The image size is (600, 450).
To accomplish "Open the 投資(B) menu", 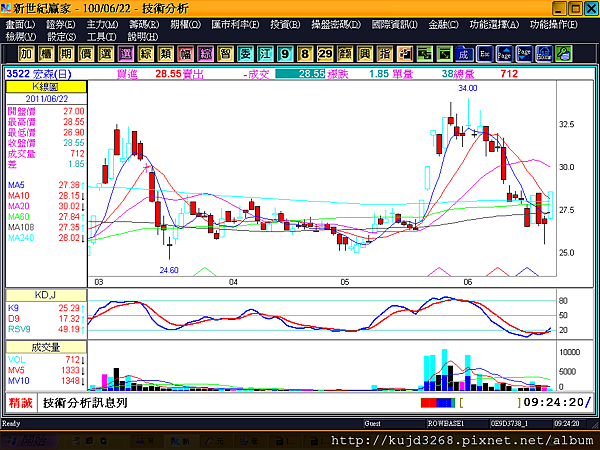I will click(x=285, y=24).
